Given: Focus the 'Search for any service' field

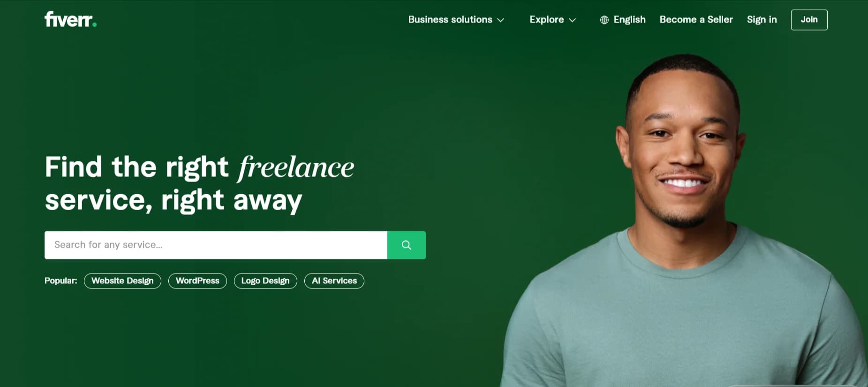Looking at the screenshot, I should [x=216, y=245].
